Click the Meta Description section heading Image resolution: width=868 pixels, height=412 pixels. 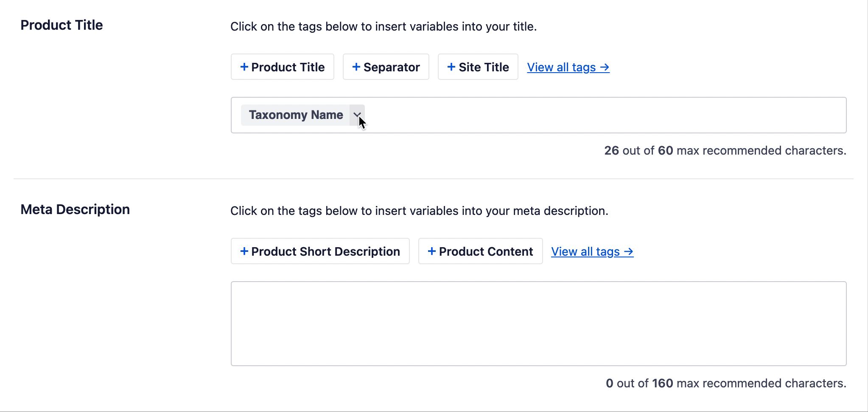point(75,209)
